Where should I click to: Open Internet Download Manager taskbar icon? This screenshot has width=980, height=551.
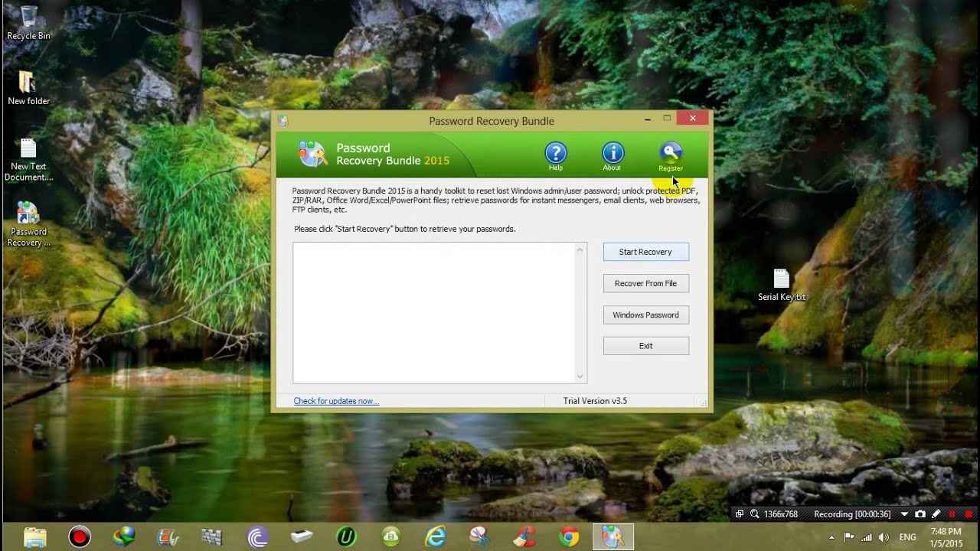click(124, 537)
